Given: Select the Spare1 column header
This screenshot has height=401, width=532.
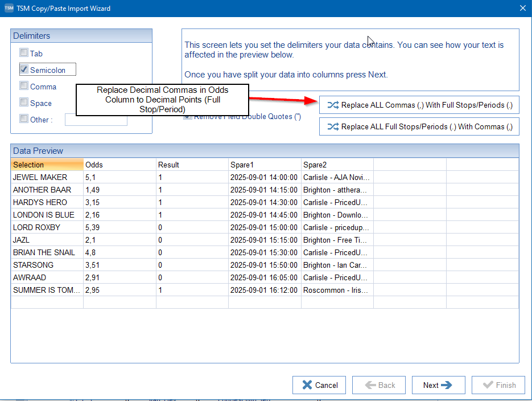Looking at the screenshot, I should pos(265,165).
